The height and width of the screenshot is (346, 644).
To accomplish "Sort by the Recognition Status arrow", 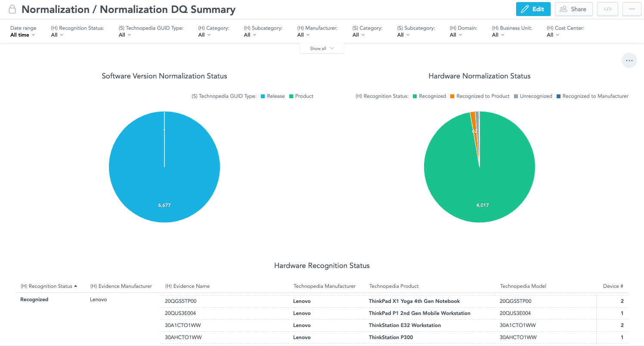I will point(76,286).
